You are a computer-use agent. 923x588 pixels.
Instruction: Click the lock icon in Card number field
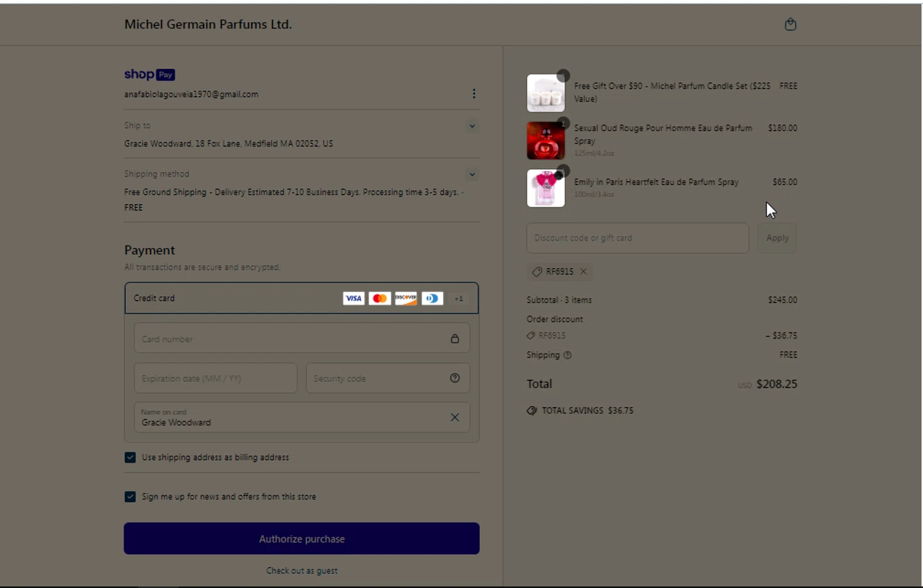coord(455,339)
